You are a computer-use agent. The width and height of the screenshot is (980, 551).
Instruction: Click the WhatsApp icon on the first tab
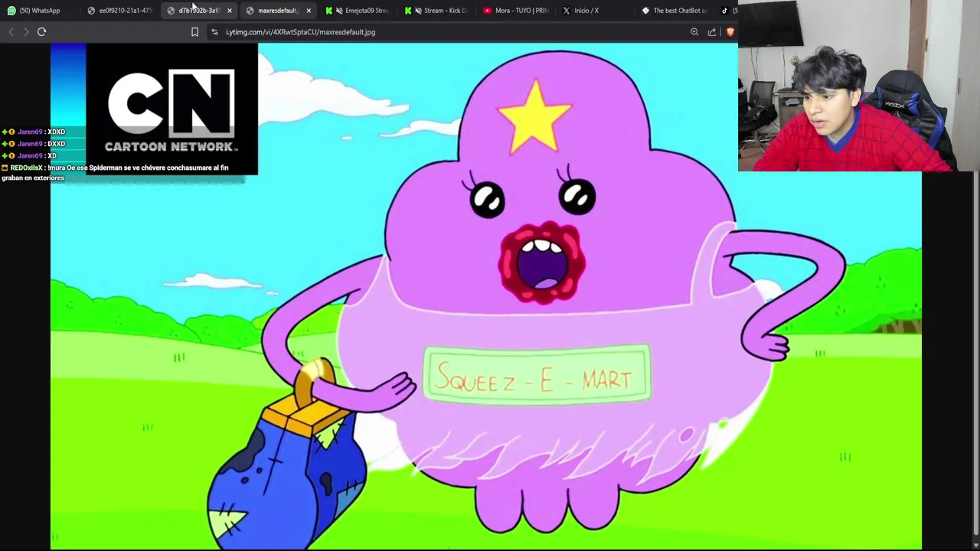pos(11,11)
